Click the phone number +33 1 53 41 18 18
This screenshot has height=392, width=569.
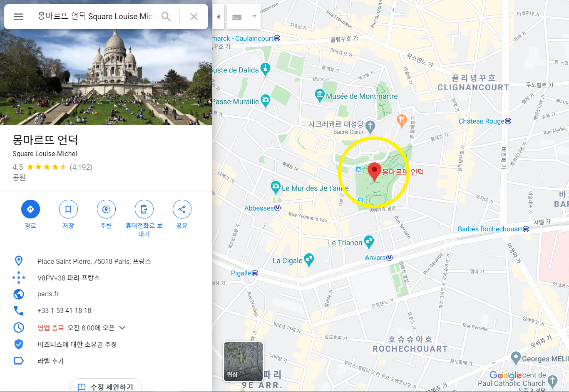[64, 311]
